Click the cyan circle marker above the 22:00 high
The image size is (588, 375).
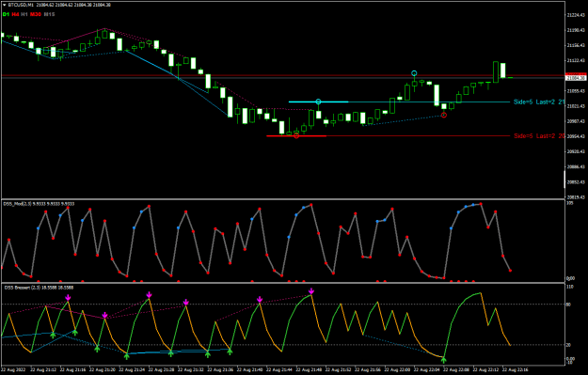pyautogui.click(x=414, y=73)
